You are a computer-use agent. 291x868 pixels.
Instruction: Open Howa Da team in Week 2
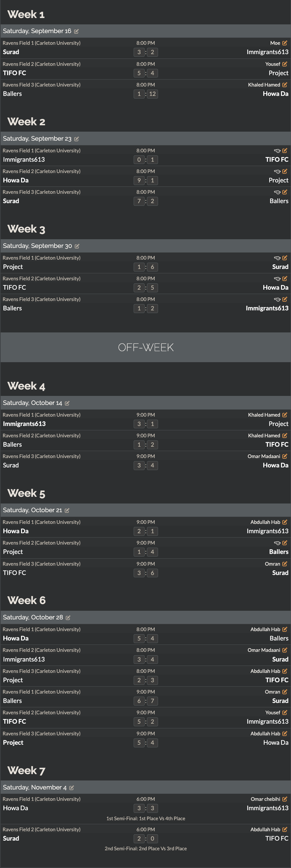(16, 180)
